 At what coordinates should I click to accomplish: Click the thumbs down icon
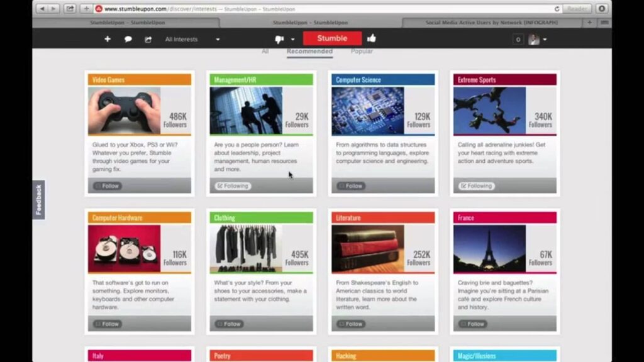[x=279, y=39]
